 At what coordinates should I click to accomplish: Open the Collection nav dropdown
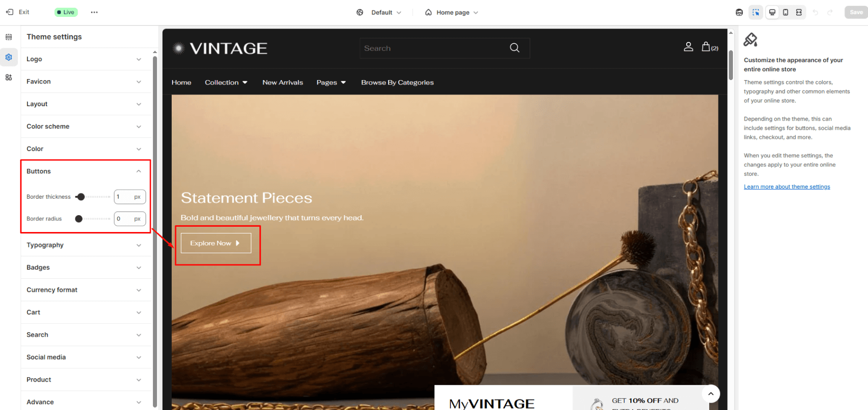click(226, 82)
